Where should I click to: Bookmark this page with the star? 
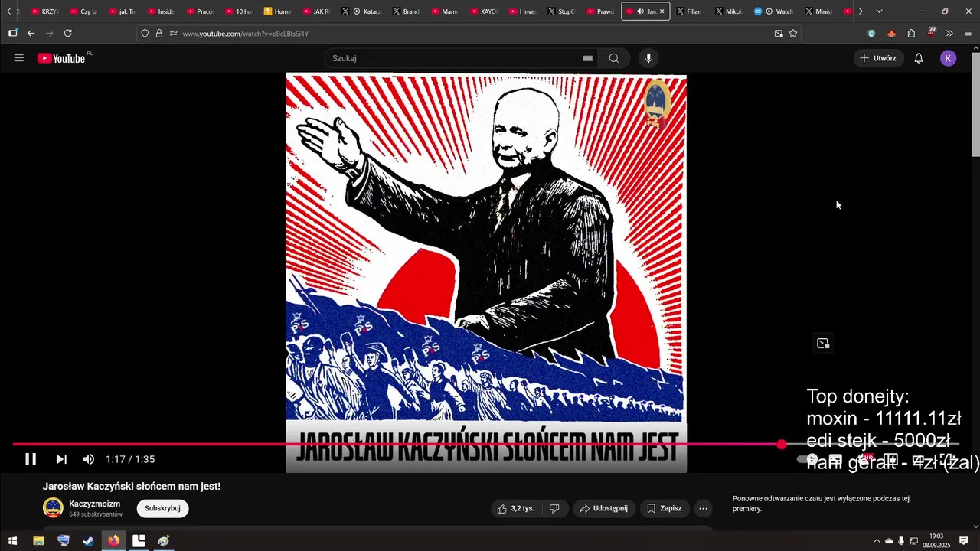[793, 34]
